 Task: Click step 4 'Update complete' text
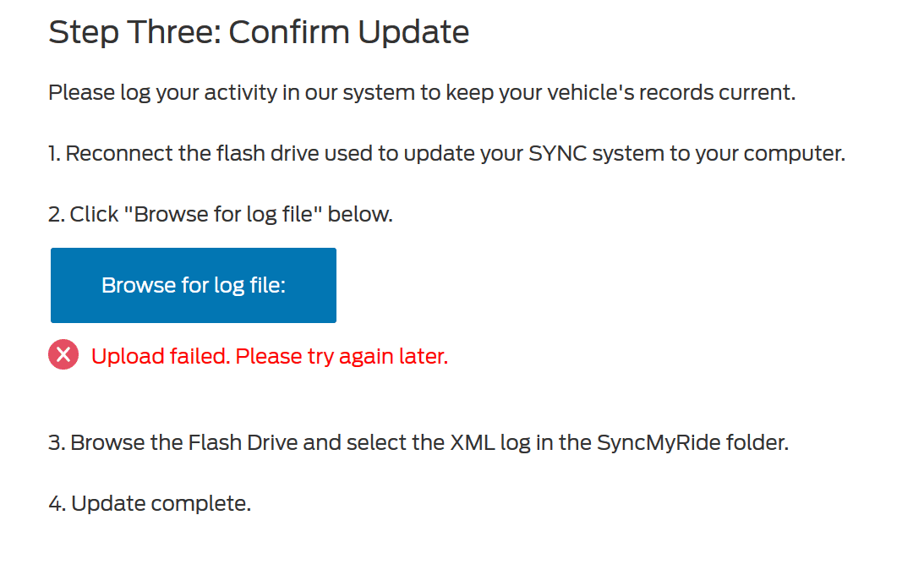[x=150, y=503]
